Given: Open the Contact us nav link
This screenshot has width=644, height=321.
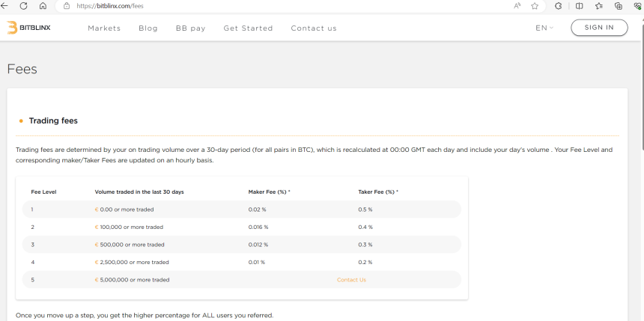Looking at the screenshot, I should 314,28.
